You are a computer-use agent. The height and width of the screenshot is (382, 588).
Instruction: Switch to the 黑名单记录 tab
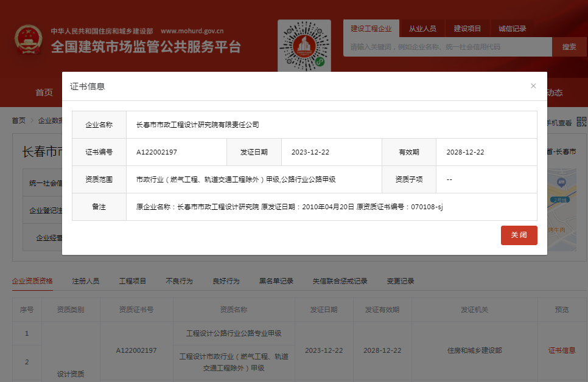click(x=276, y=281)
